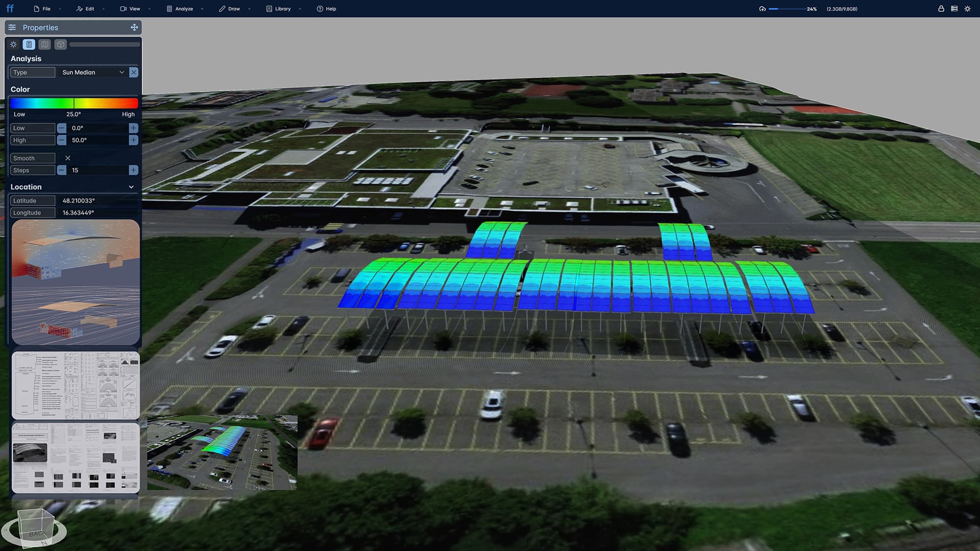The height and width of the screenshot is (551, 980).
Task: Click the Latitude value field
Action: (97, 201)
